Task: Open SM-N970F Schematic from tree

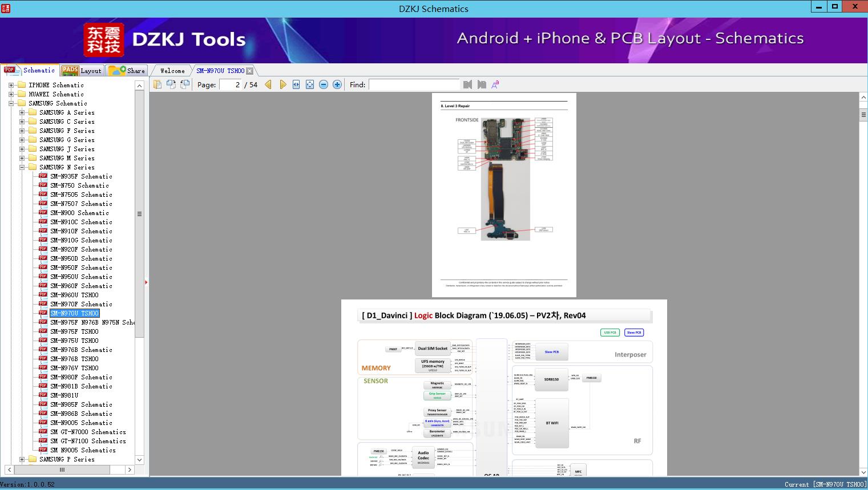Action: click(81, 304)
